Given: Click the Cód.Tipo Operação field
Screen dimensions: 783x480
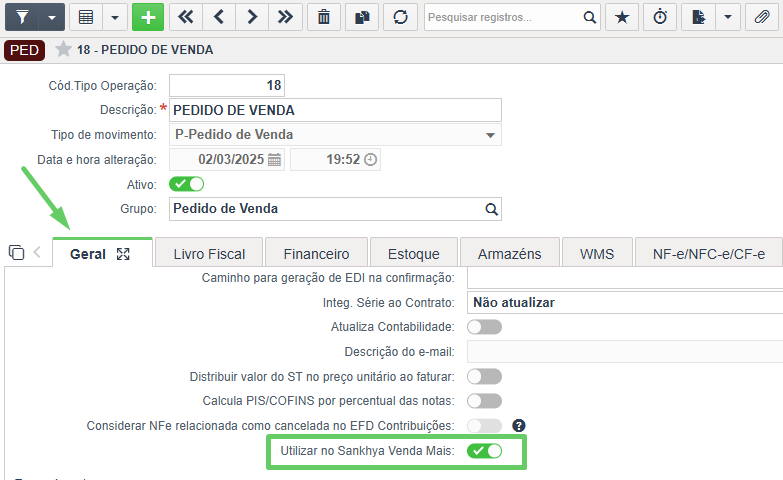Looking at the screenshot, I should click(x=227, y=85).
